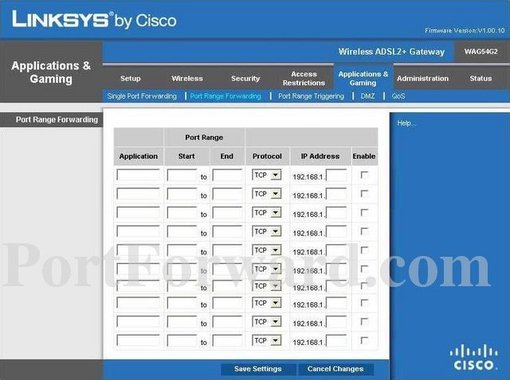The width and height of the screenshot is (510, 380).
Task: Focus the first row's Application name field
Action: [138, 175]
